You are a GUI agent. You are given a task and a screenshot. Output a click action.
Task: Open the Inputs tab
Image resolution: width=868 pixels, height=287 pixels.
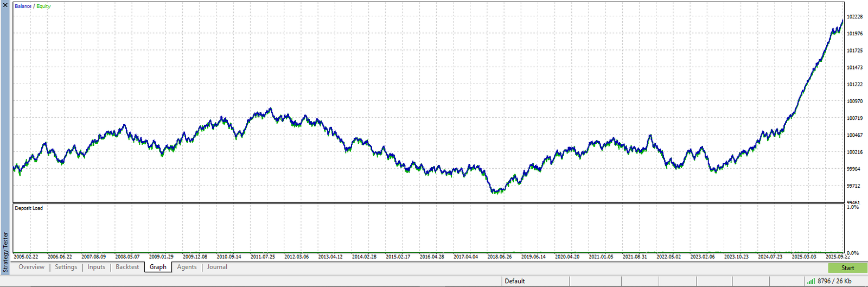click(x=97, y=267)
